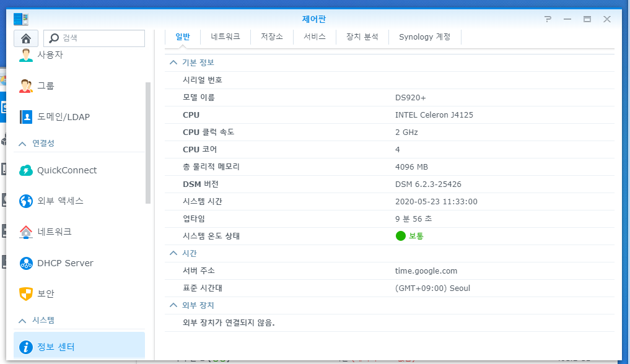The width and height of the screenshot is (630, 364).
Task: Click the 도메인/LDAP label
Action: click(x=63, y=117)
